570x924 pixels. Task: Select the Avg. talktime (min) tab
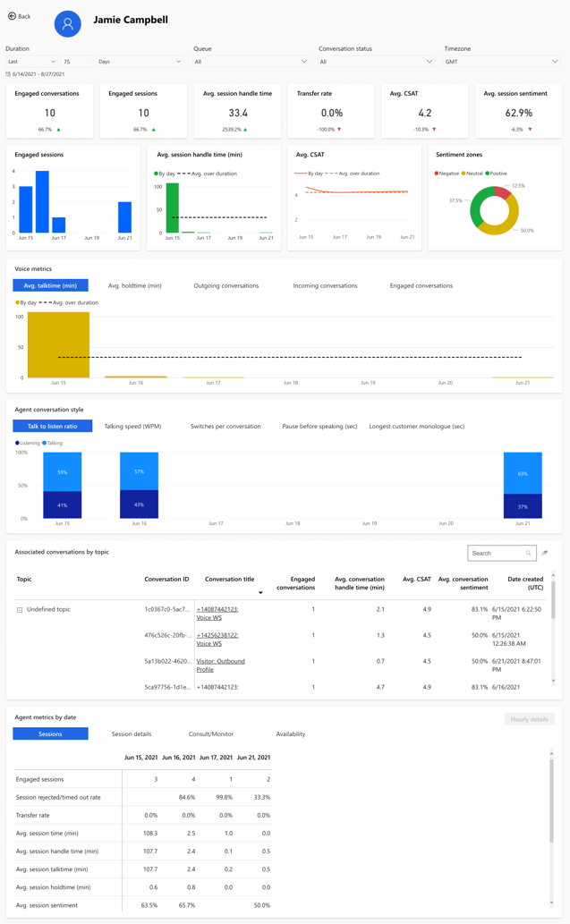tap(51, 285)
